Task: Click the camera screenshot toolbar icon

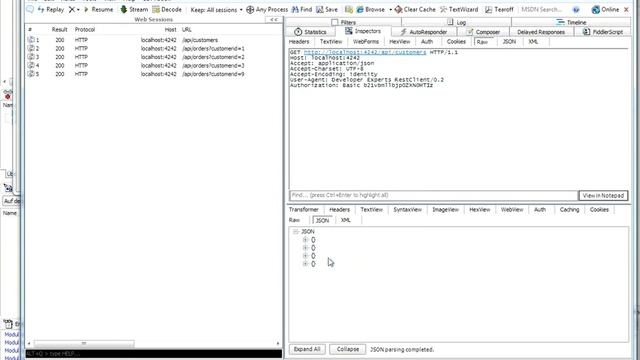Action: point(348,9)
